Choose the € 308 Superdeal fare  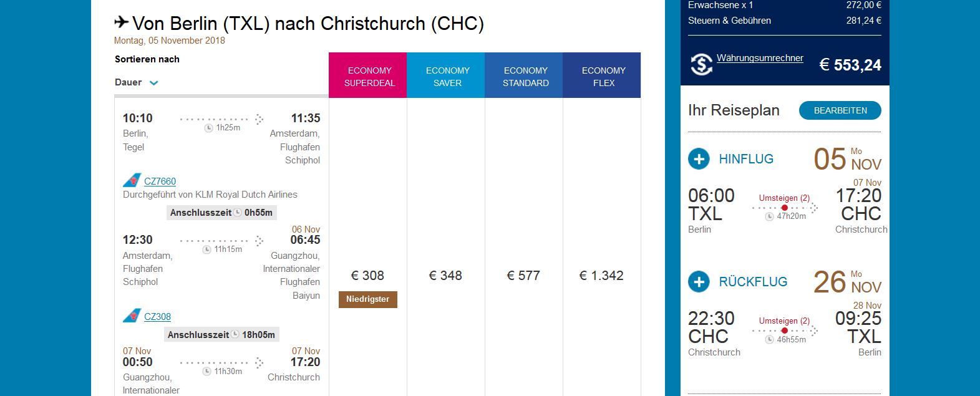[367, 276]
